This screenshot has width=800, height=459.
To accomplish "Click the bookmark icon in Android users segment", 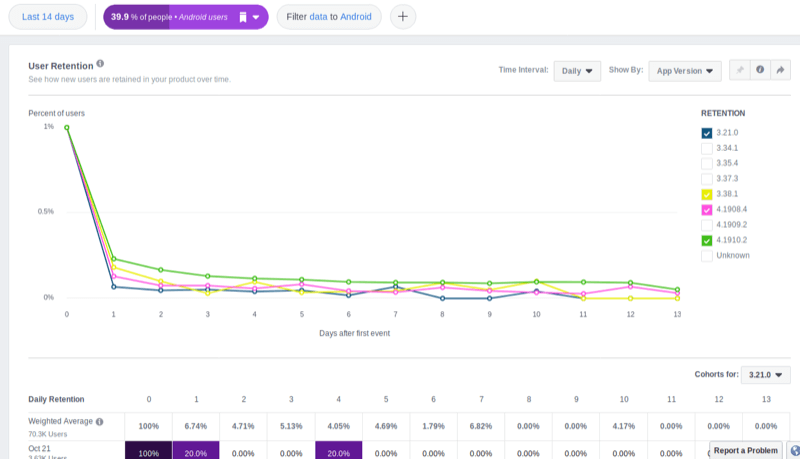I will click(x=243, y=17).
